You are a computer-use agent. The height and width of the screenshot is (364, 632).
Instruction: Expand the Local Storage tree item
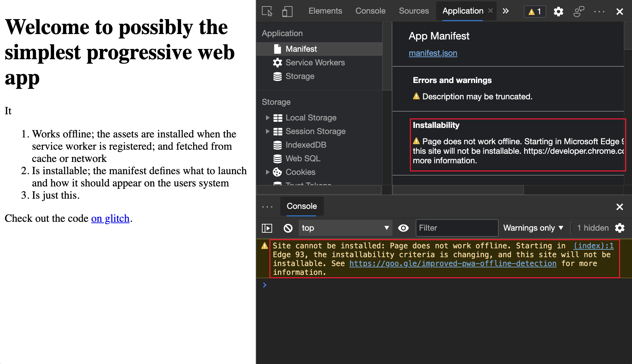[x=268, y=118]
